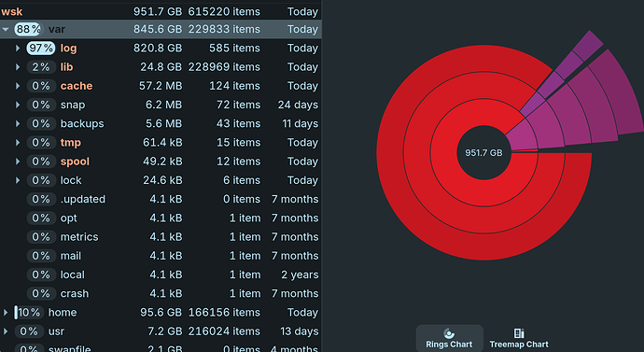The width and height of the screenshot is (644, 352).
Task: Click the 10 % usage bar for home
Action: tap(28, 313)
